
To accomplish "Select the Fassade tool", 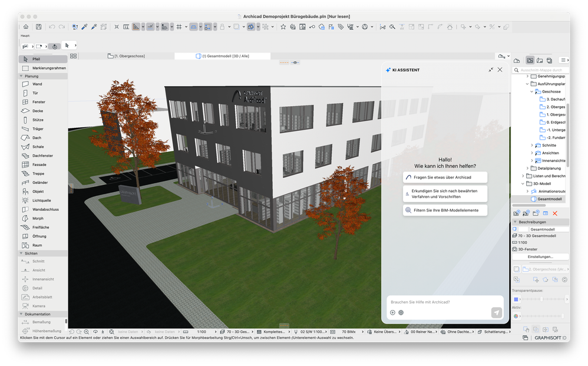I will click(x=43, y=164).
